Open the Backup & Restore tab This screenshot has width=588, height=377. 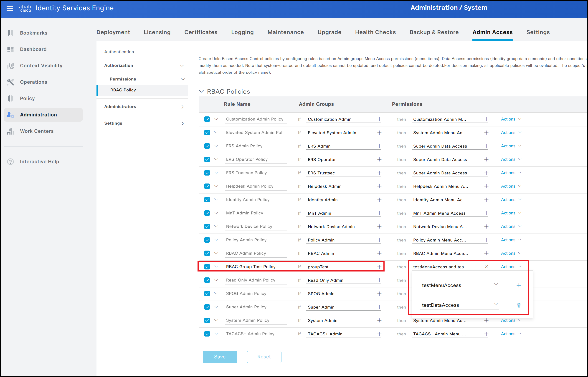tap(434, 32)
